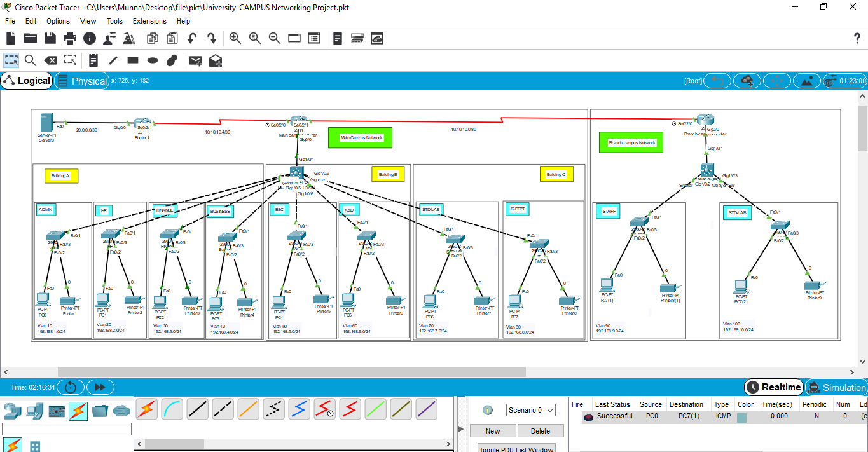This screenshot has height=452, width=868.
Task: Click the Add Complex PDU open-envelope icon
Action: tap(216, 60)
